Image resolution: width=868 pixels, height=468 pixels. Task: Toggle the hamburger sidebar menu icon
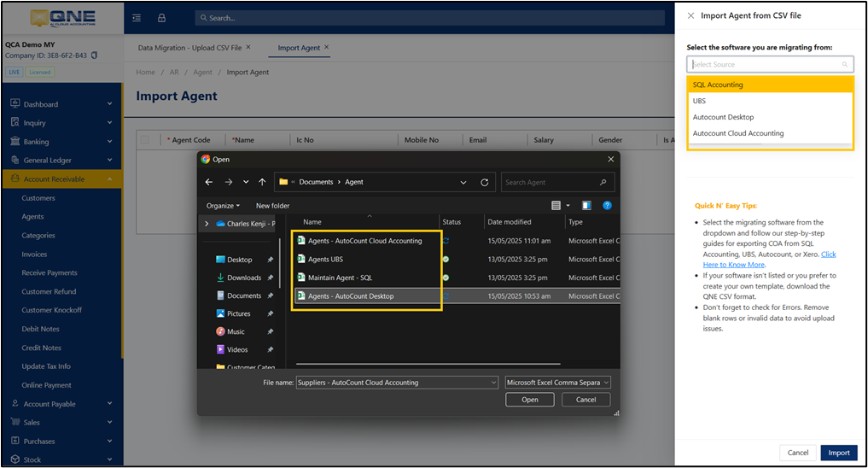pos(137,18)
